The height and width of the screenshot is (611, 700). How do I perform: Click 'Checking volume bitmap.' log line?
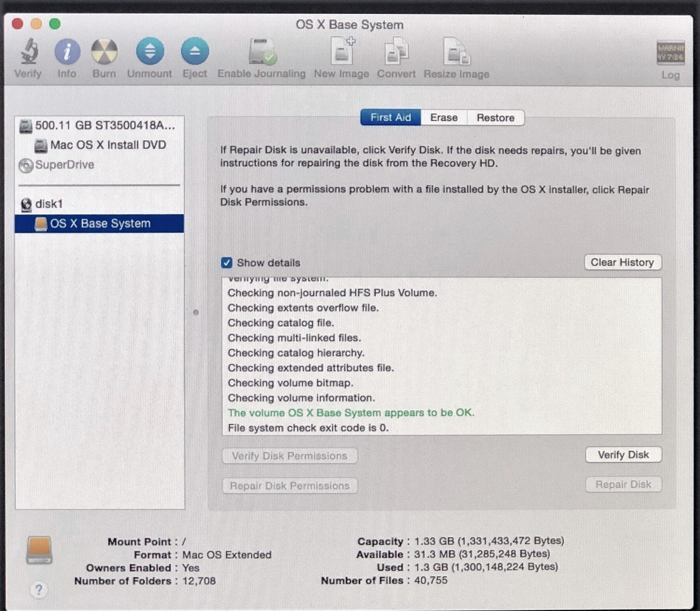[x=291, y=383]
